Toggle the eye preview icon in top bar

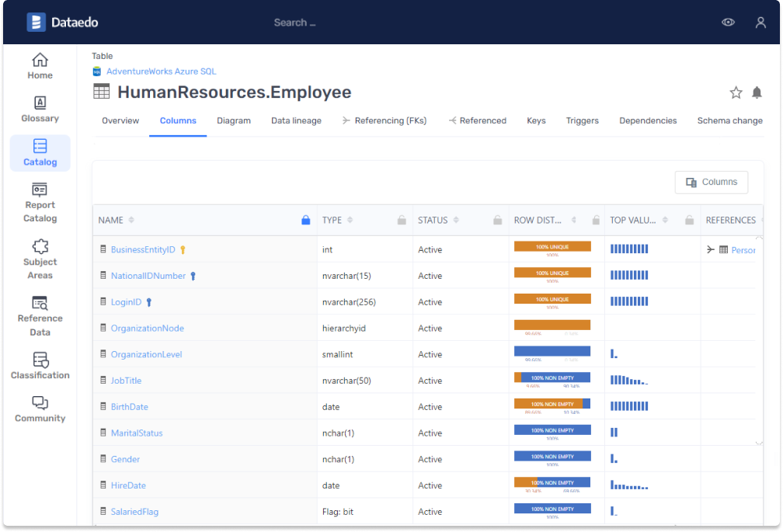pyautogui.click(x=728, y=22)
